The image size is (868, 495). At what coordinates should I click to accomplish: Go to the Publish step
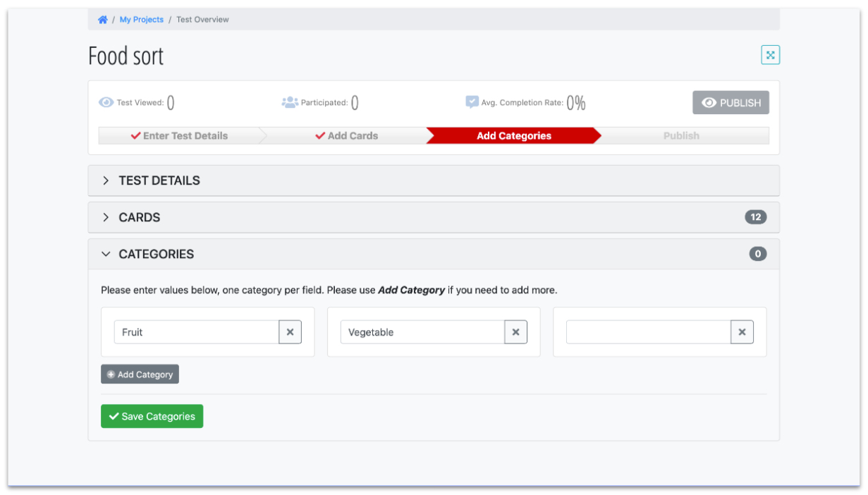tap(681, 135)
